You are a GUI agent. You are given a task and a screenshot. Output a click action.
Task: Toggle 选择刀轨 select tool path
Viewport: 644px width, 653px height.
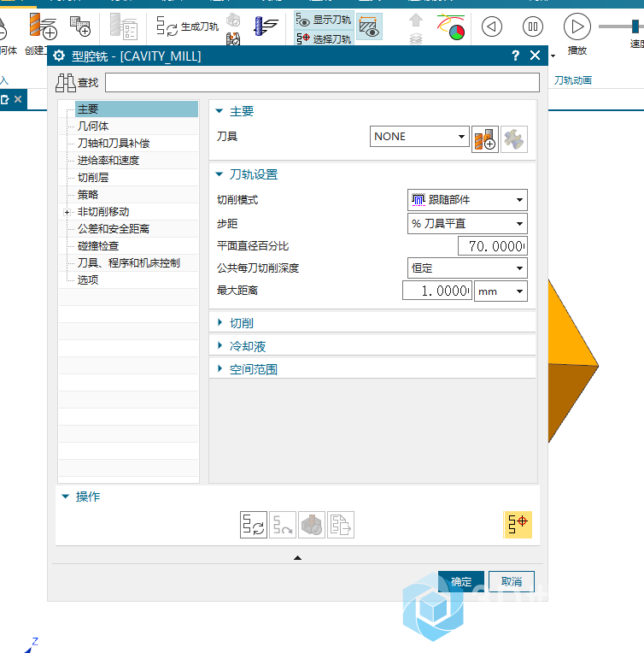tap(324, 38)
